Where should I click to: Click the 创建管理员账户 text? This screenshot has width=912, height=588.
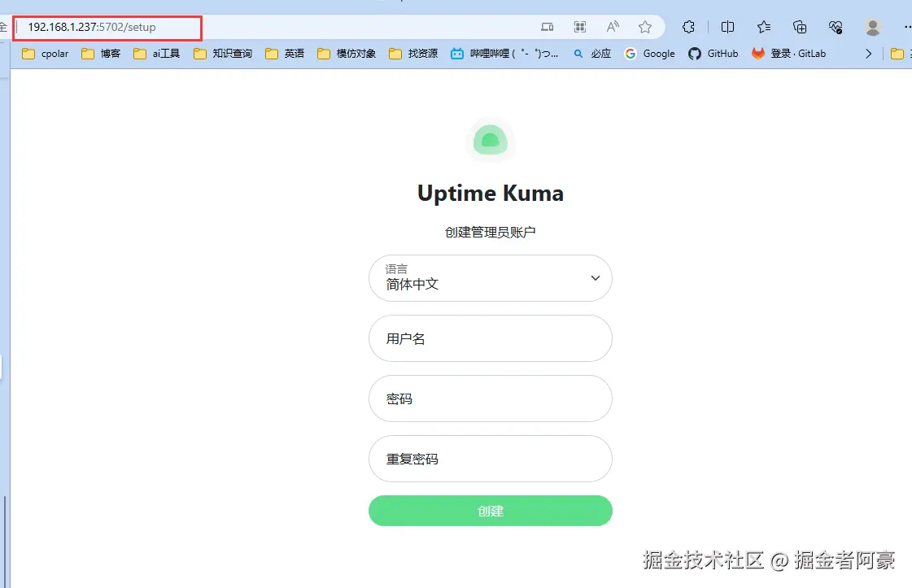(491, 232)
